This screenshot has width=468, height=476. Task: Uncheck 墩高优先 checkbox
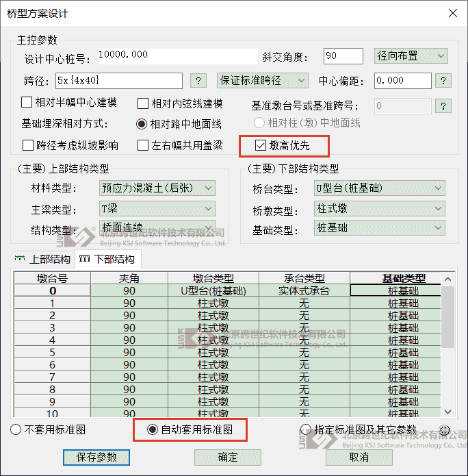[x=261, y=145]
